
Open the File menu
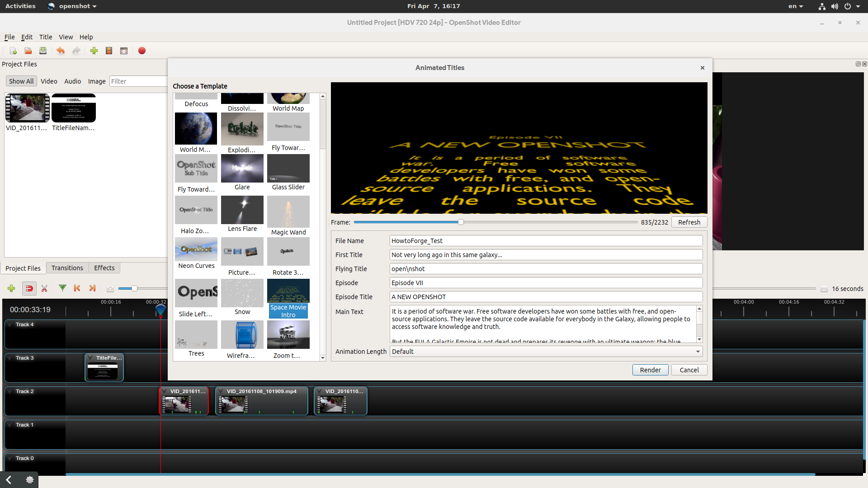(9, 37)
